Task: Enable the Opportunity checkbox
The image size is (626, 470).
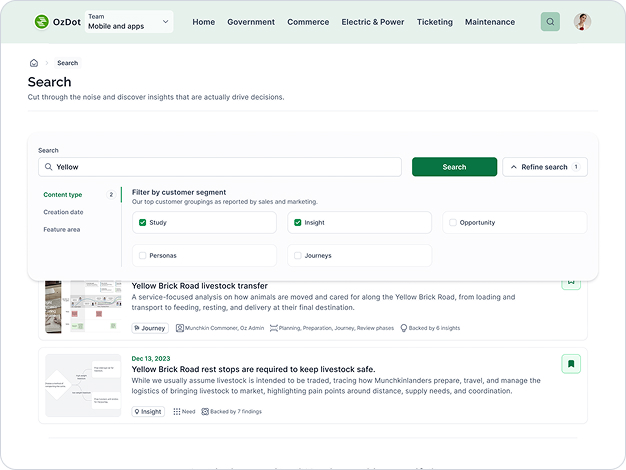Action: point(453,222)
